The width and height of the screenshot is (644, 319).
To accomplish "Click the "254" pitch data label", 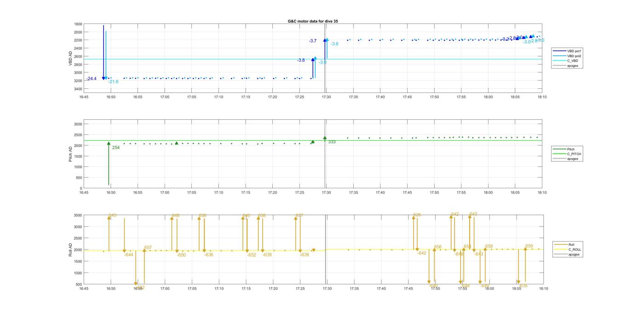I will tap(116, 148).
